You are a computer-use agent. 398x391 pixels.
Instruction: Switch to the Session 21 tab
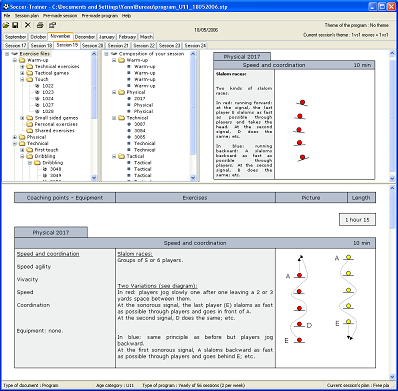click(x=118, y=45)
